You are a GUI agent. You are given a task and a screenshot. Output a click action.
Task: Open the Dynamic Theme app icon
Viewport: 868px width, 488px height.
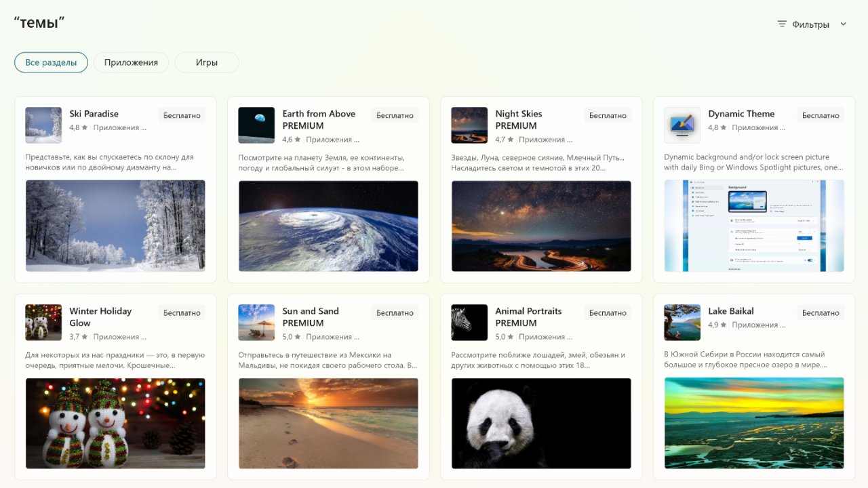tap(682, 125)
